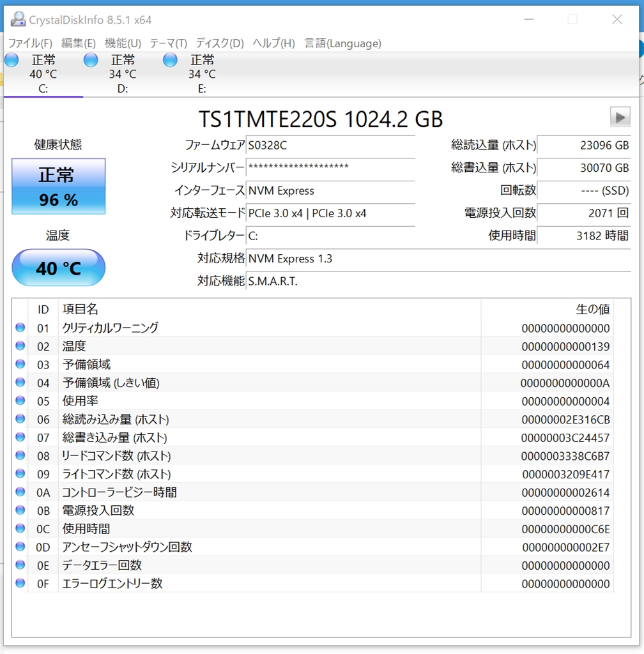Open the ファイル(F) menu
Image resolution: width=644 pixels, height=654 pixels.
pos(30,43)
